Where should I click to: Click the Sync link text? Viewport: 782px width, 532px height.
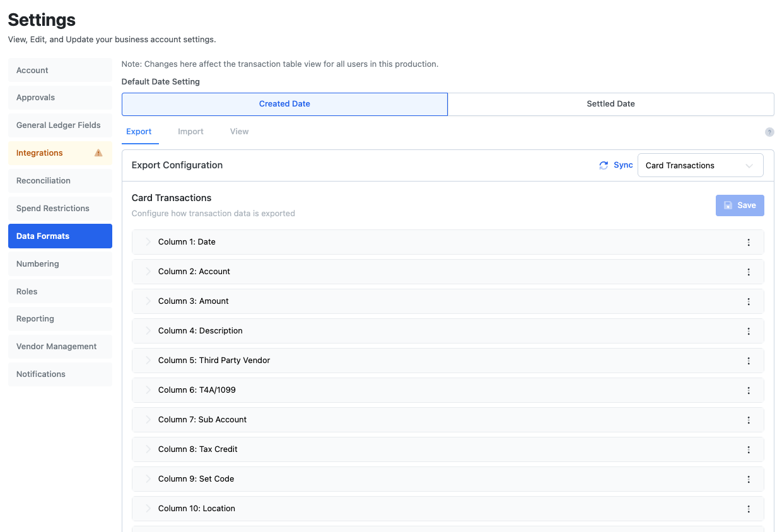click(623, 165)
